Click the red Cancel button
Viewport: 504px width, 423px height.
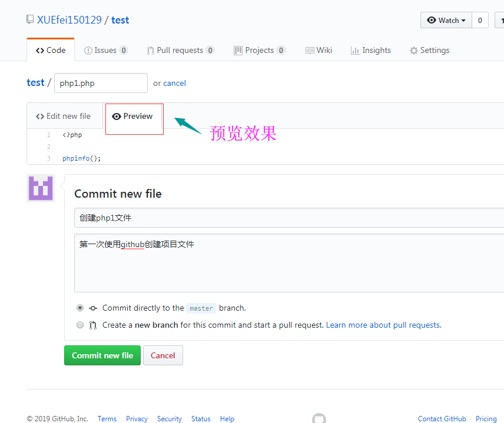163,355
